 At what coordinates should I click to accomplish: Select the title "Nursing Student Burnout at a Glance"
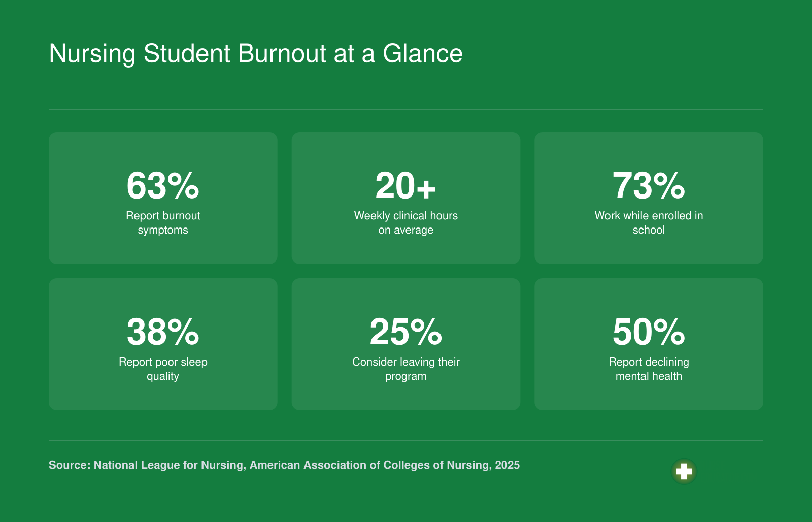tap(256, 54)
